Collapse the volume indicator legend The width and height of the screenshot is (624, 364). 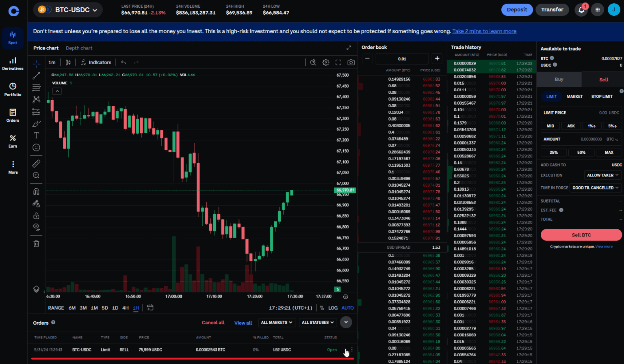(57, 91)
